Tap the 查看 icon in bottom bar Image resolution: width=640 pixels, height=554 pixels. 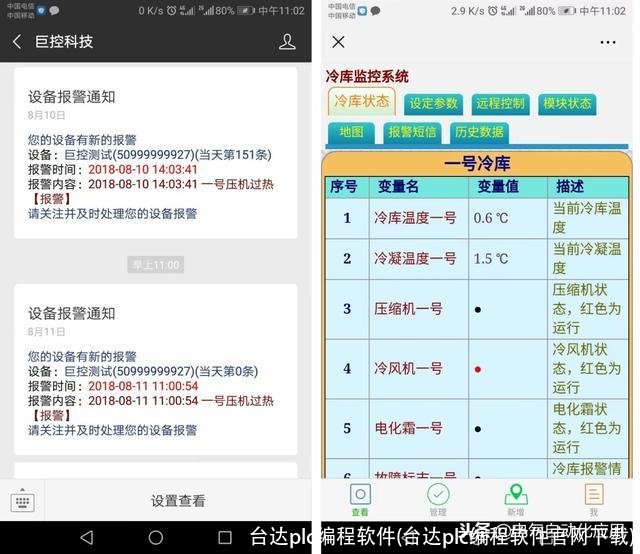(360, 500)
